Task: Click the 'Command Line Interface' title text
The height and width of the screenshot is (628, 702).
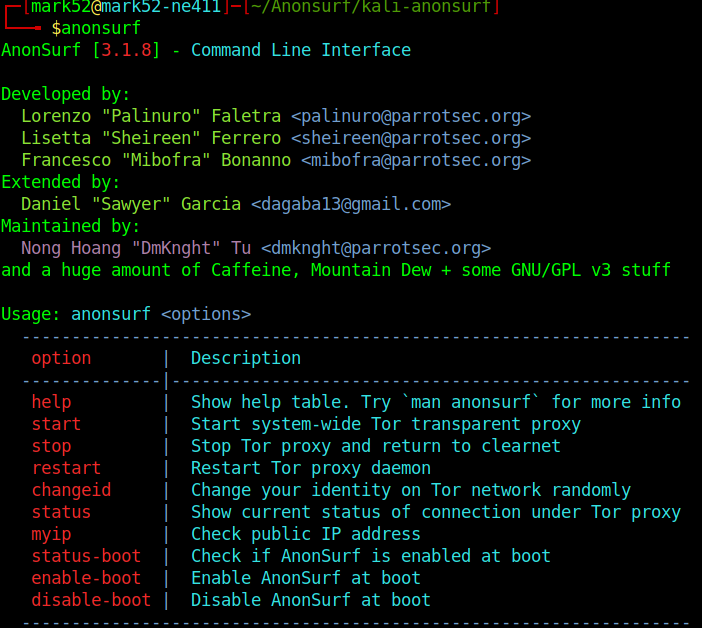Action: click(301, 50)
